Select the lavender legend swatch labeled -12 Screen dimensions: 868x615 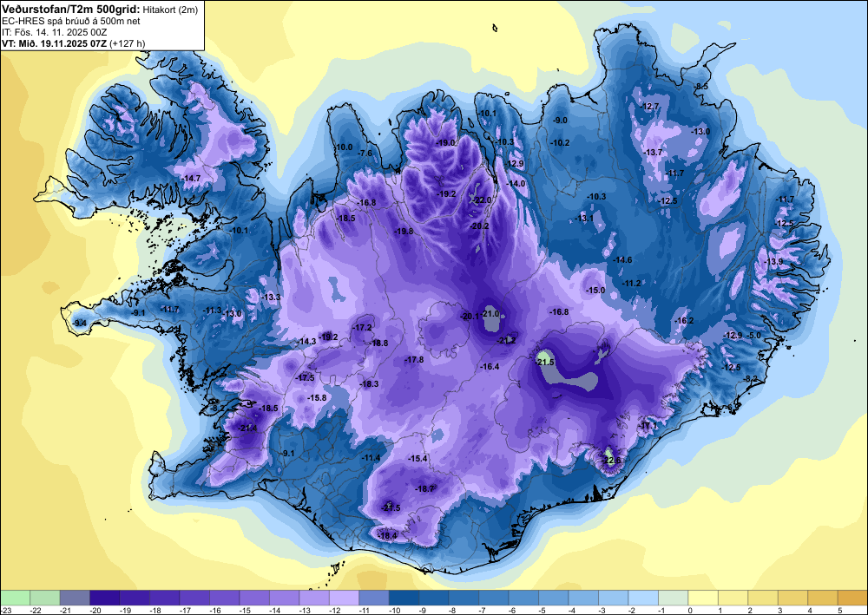pos(344,598)
